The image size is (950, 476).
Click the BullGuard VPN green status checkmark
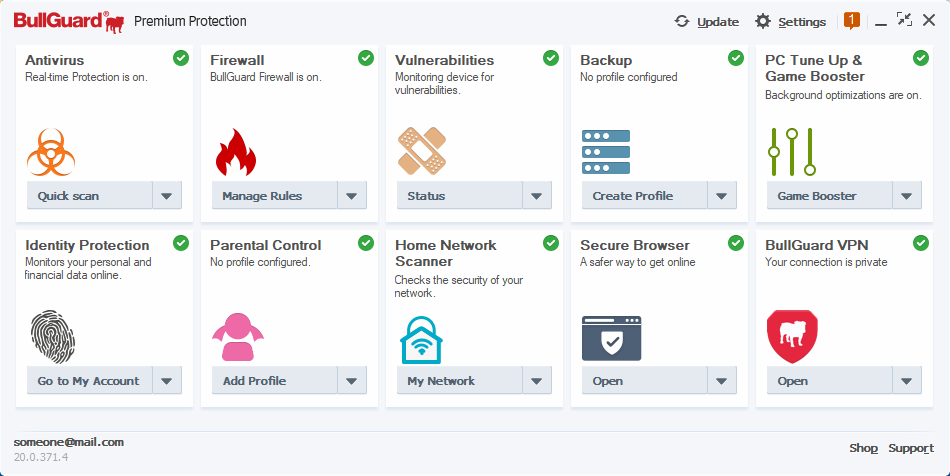click(x=921, y=243)
